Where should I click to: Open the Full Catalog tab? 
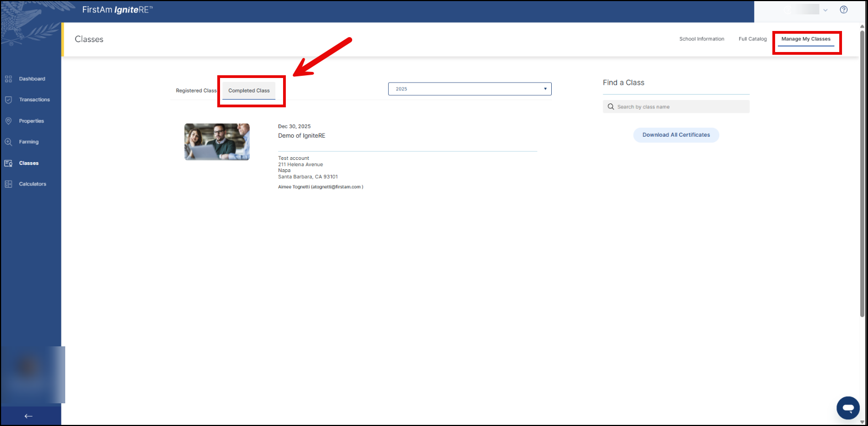[752, 39]
